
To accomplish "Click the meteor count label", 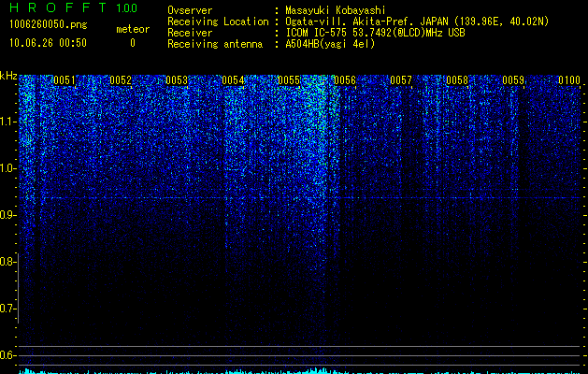I will pyautogui.click(x=133, y=29).
